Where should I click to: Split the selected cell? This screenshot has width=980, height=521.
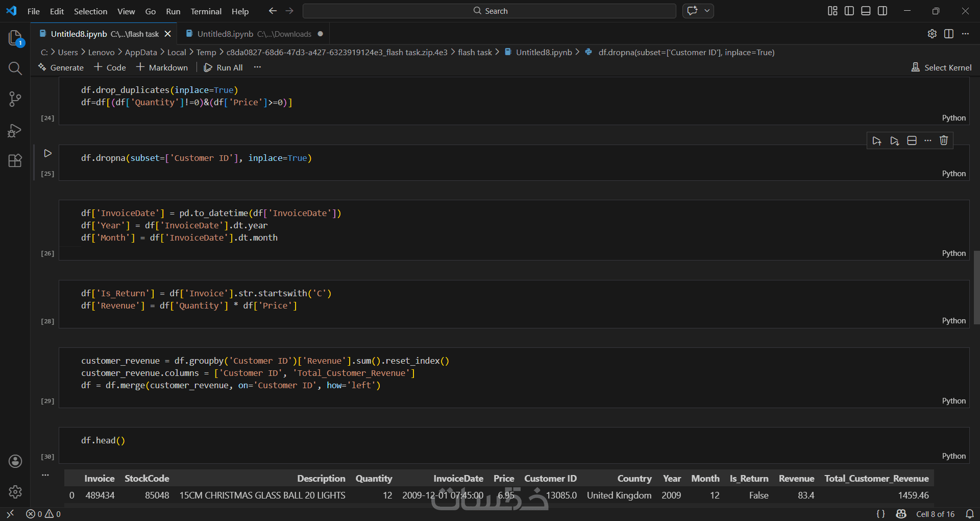tap(912, 140)
